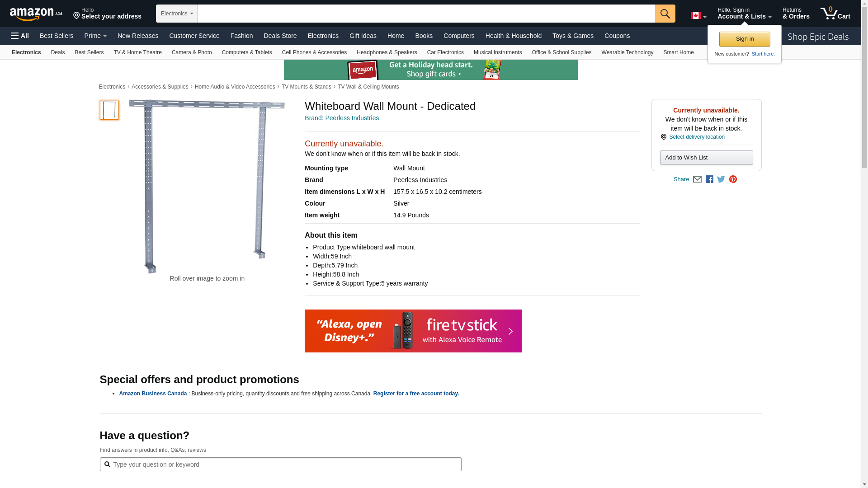Open the All hamburger menu
Viewport: 868px width, 488px height.
tap(20, 36)
